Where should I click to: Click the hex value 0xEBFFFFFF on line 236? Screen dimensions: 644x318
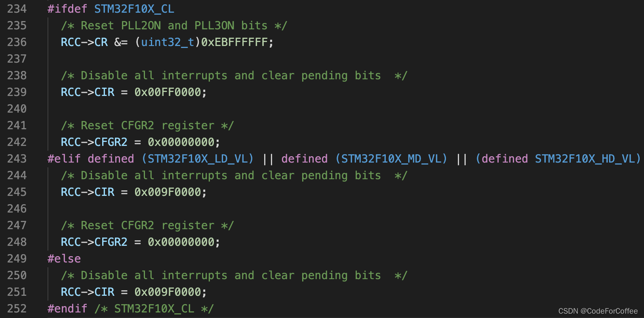pos(234,42)
